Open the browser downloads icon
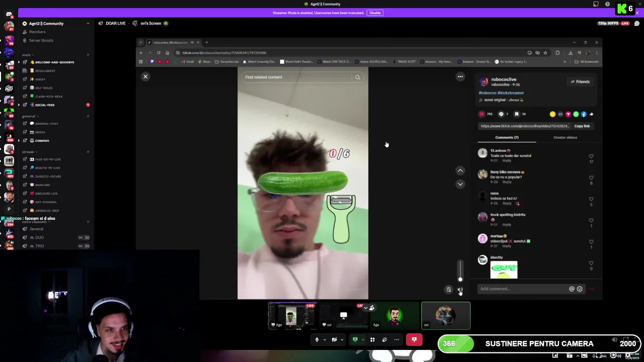Screen dimensions: 644x362 (x=570, y=52)
